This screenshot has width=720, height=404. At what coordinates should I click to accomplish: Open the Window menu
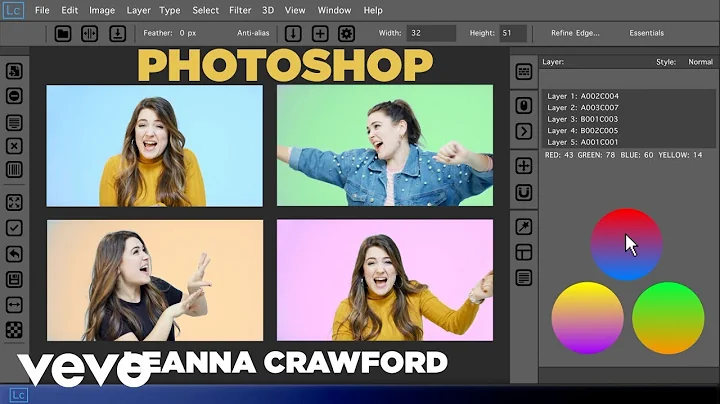point(334,10)
